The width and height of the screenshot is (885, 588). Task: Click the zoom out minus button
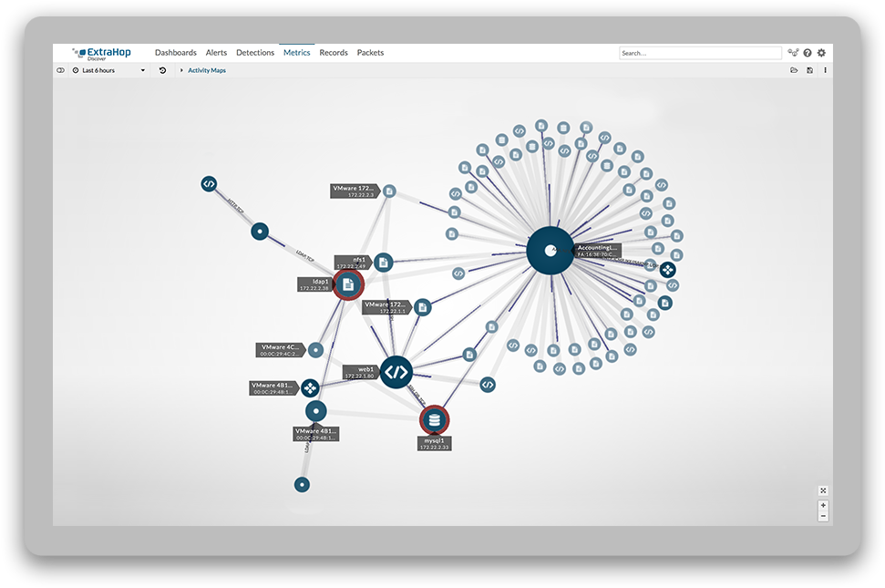pyautogui.click(x=823, y=516)
